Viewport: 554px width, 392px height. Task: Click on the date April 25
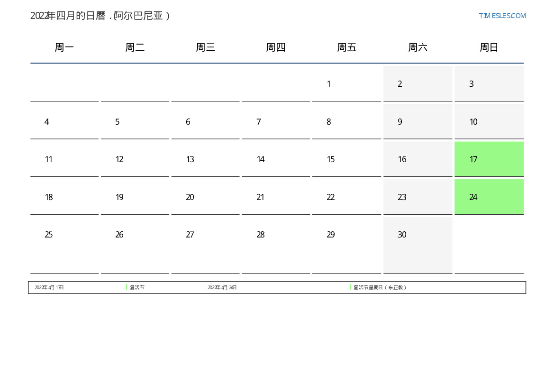[x=64, y=235]
